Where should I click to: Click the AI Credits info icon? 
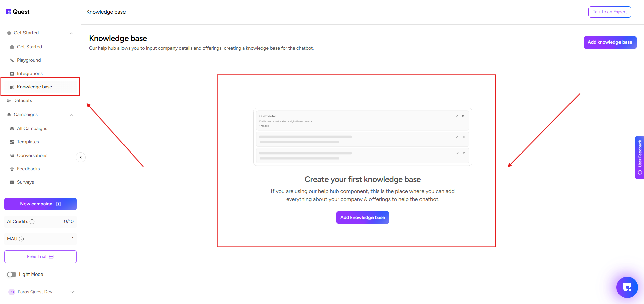[32, 222]
